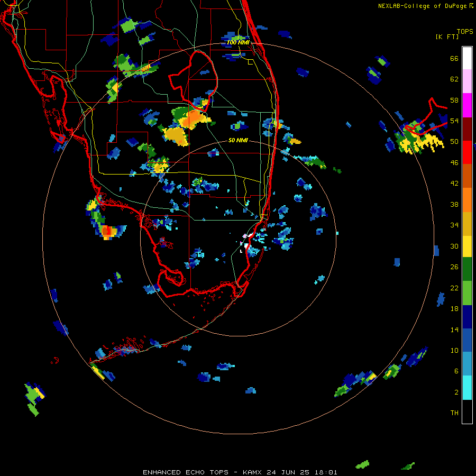Select the light green 22 kft swatch
This screenshot has height=476, width=476.
(x=467, y=293)
